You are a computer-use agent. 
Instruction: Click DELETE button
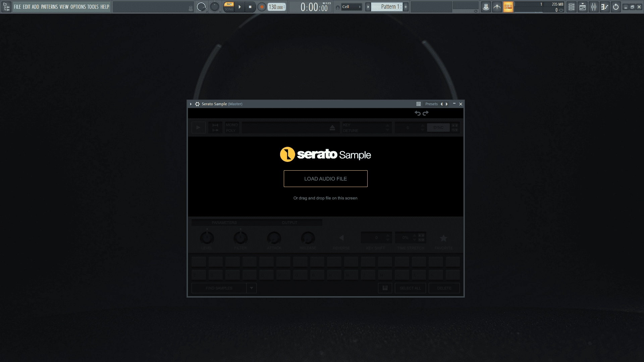(x=444, y=288)
